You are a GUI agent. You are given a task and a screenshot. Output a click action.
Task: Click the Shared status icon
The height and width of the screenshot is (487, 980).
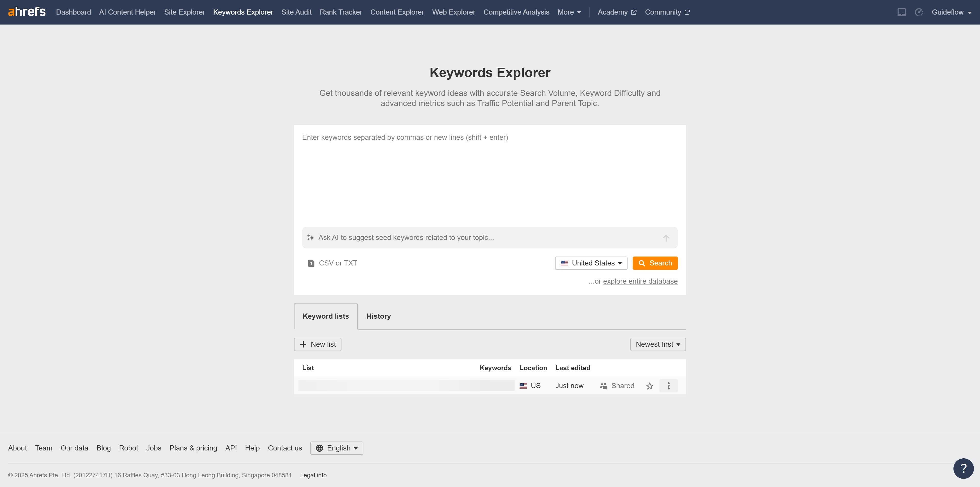(x=603, y=386)
